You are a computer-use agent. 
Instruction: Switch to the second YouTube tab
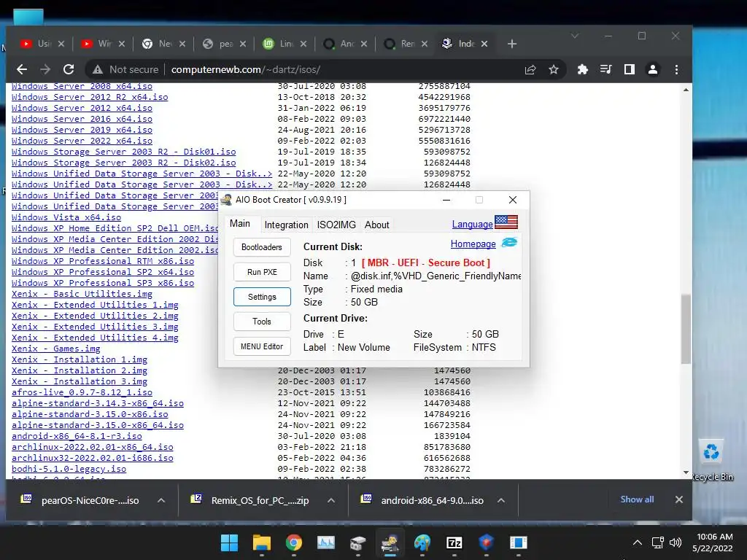click(104, 44)
